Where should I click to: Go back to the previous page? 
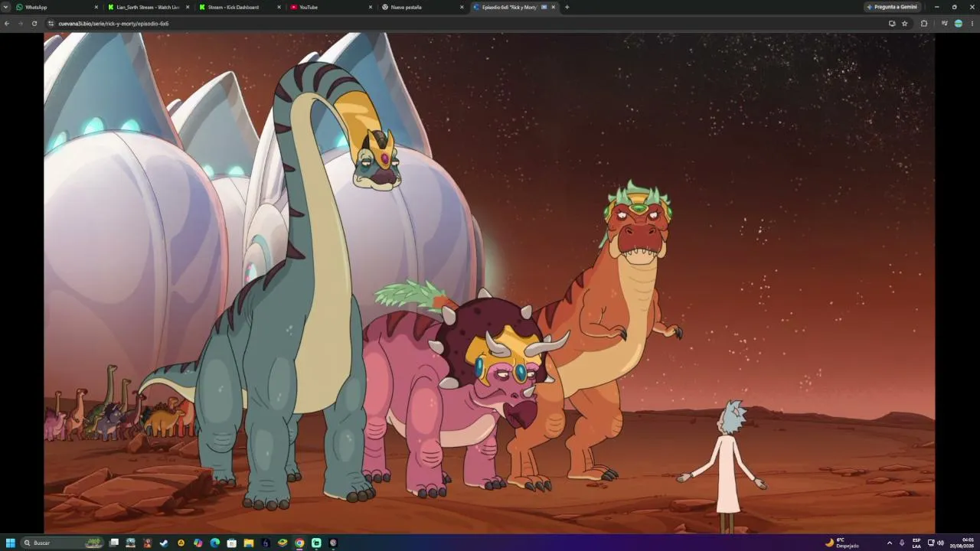(7, 24)
